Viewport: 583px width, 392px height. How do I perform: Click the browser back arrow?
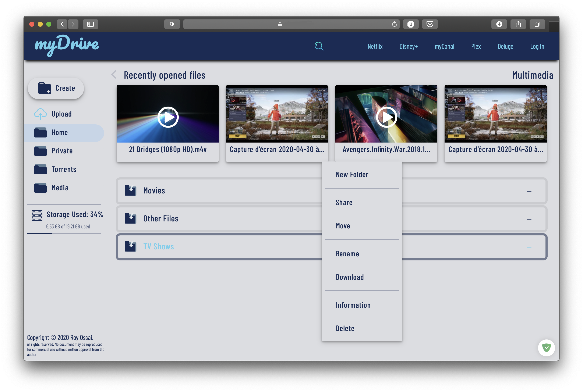62,24
